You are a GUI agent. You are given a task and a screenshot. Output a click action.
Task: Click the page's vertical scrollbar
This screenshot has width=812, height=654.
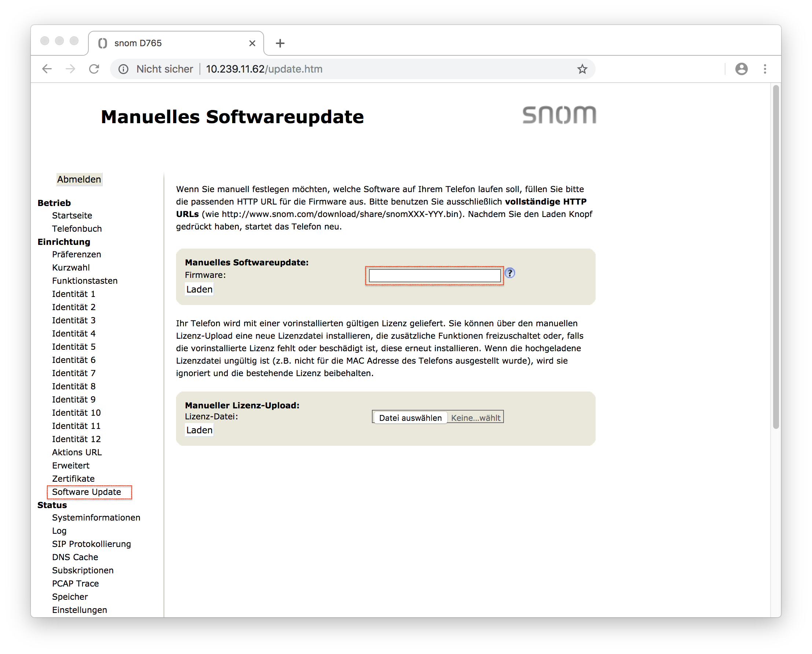[x=775, y=256]
